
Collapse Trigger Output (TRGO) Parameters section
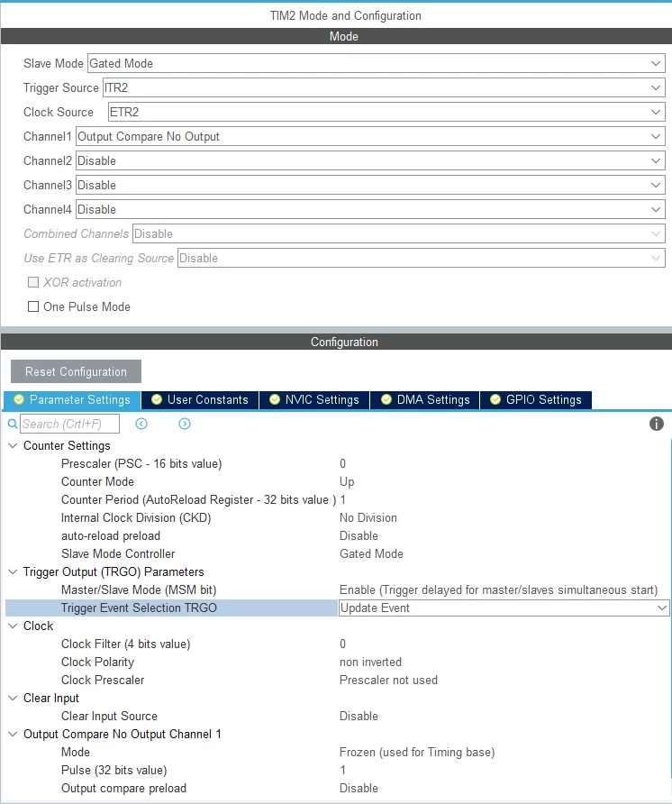(13, 571)
